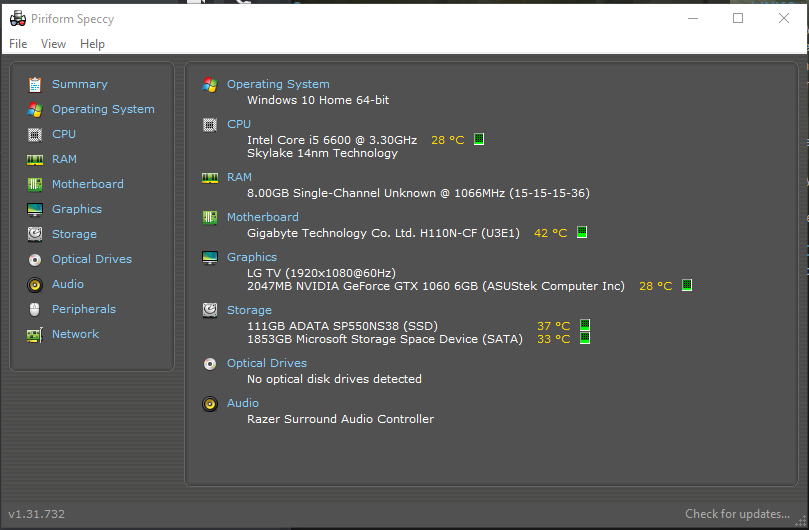Select Summary in the sidebar
809x530 pixels.
pyautogui.click(x=79, y=84)
